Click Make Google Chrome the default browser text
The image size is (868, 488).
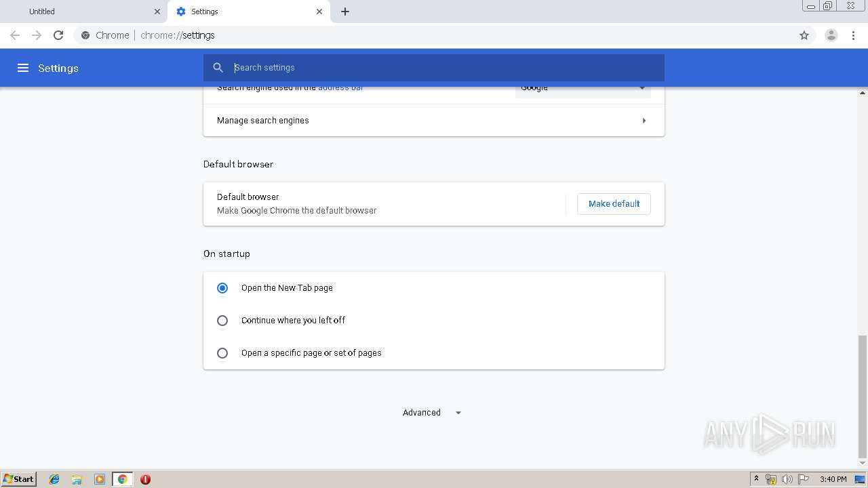296,211
